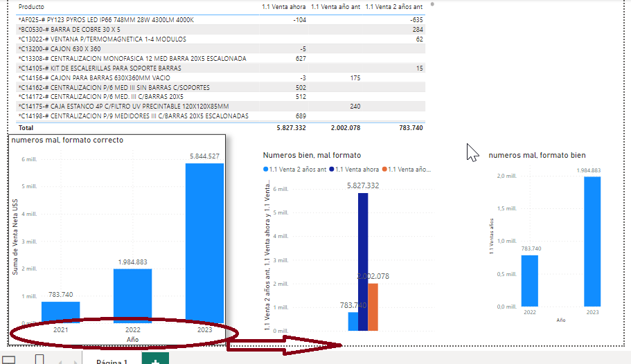This screenshot has height=364, width=631.
Task: Select row *C14156-# CAJON PARA BARRAS
Action: pyautogui.click(x=220, y=78)
